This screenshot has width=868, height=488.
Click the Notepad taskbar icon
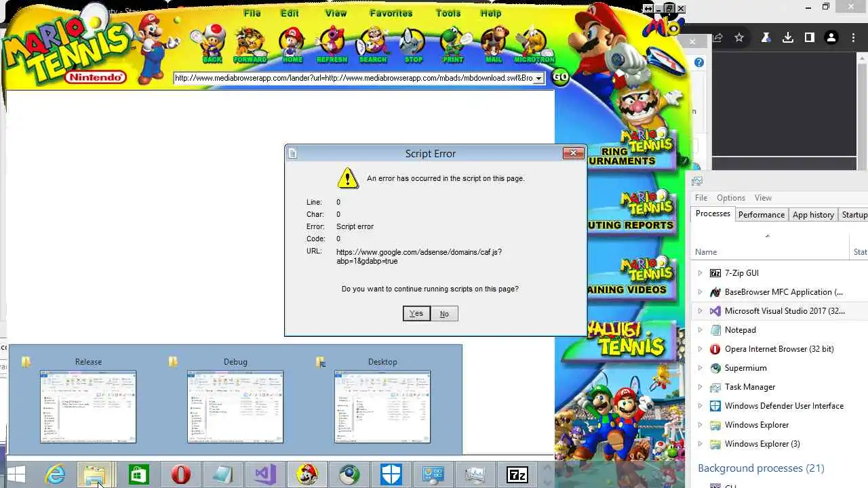(x=222, y=475)
